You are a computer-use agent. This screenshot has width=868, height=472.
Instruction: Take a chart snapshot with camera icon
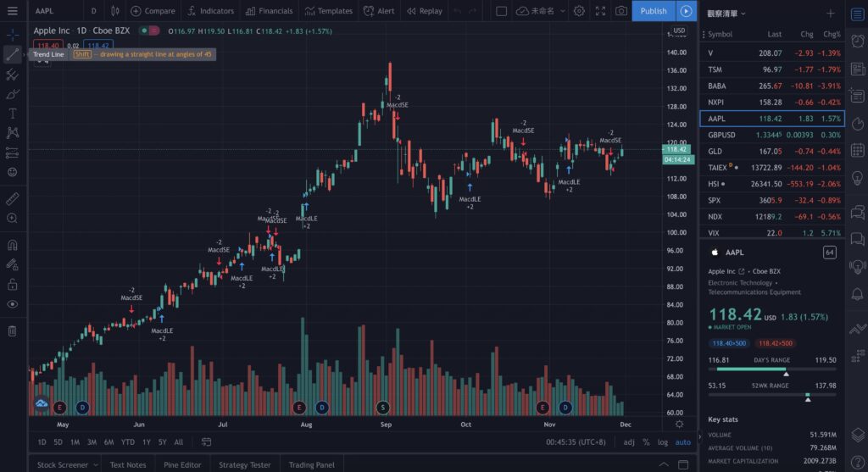(x=621, y=10)
